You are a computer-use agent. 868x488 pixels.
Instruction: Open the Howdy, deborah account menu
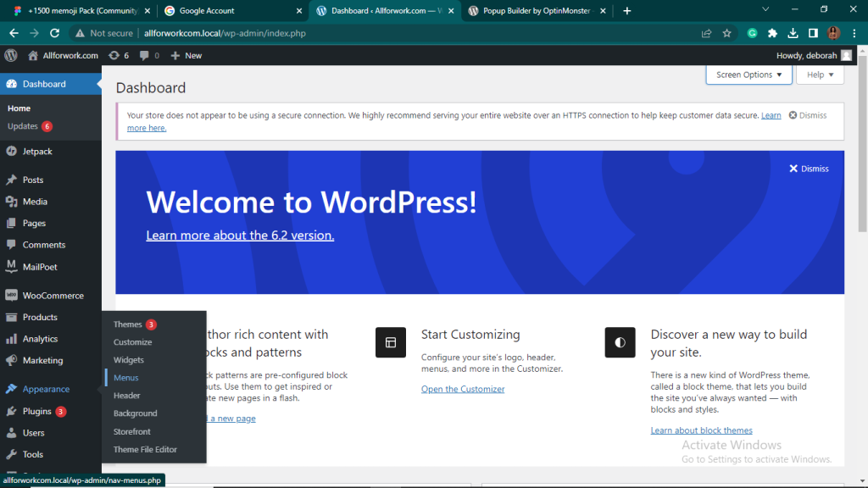(814, 55)
